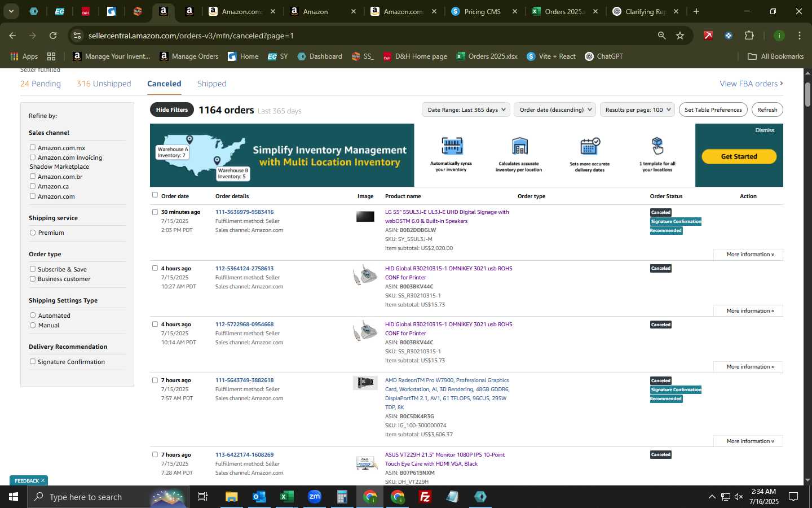The width and height of the screenshot is (812, 508).
Task: Click the Set Table Preferences button
Action: (x=713, y=110)
